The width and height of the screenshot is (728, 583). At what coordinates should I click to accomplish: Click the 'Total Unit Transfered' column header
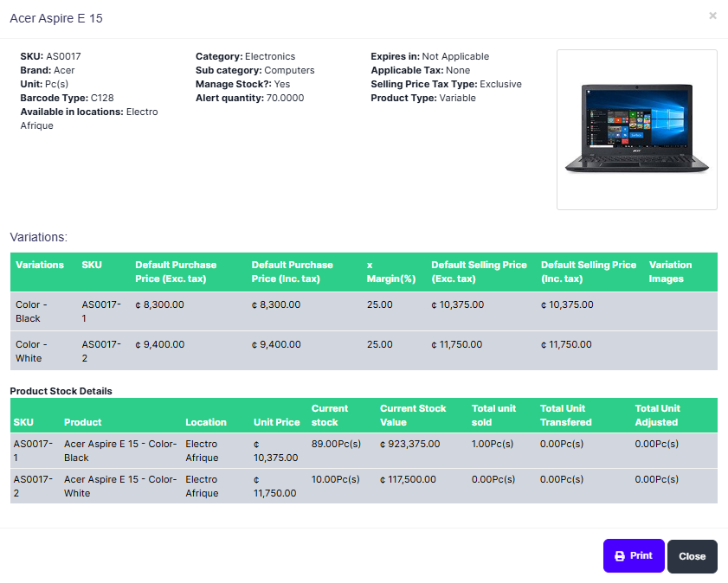click(x=565, y=415)
